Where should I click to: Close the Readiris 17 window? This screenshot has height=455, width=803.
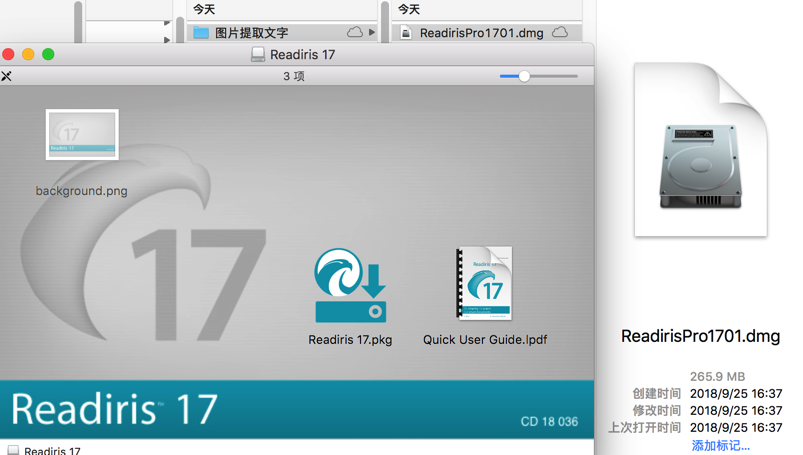(8, 54)
